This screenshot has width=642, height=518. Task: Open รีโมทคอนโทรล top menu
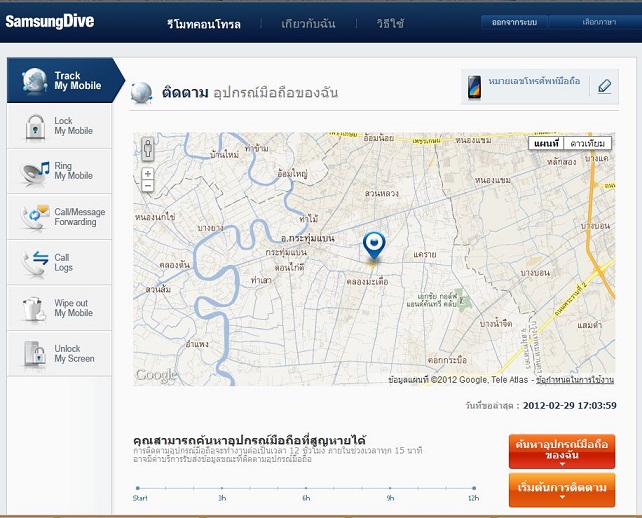[x=203, y=24]
